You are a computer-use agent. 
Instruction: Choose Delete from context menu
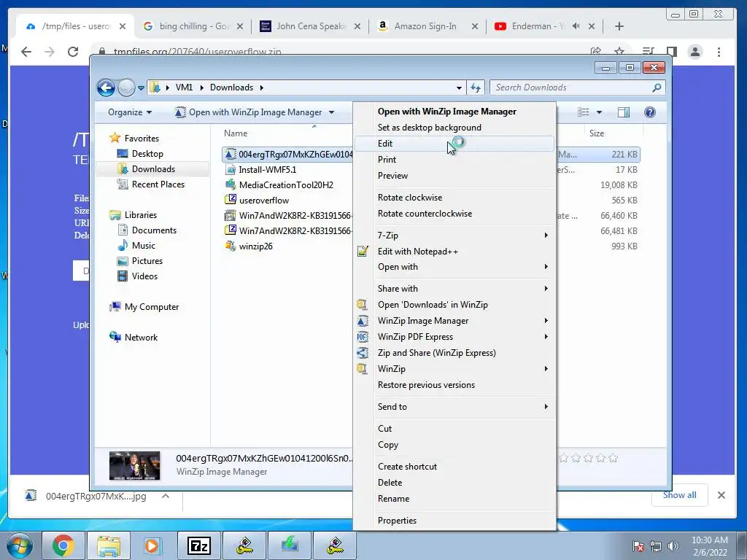coord(454,483)
